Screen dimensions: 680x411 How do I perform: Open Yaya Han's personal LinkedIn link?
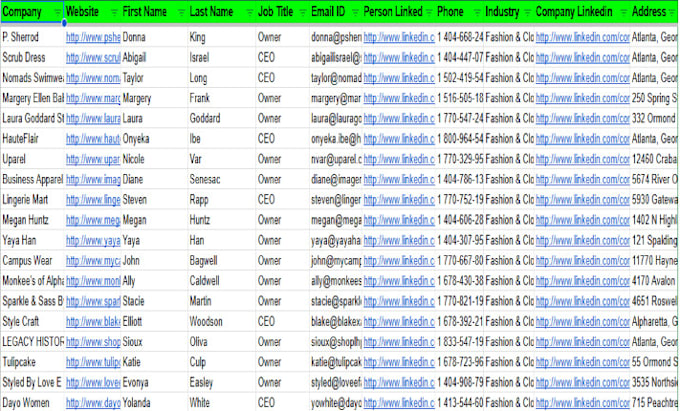399,240
